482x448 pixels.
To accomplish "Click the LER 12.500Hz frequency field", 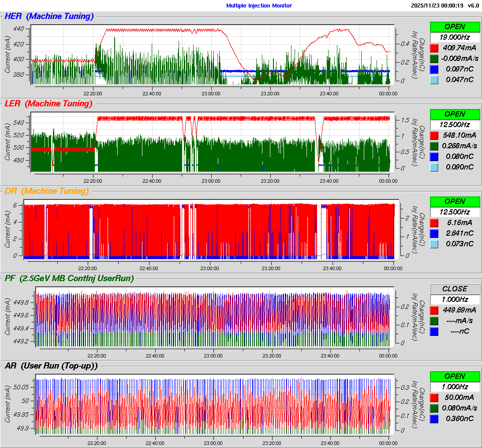I will coord(455,124).
